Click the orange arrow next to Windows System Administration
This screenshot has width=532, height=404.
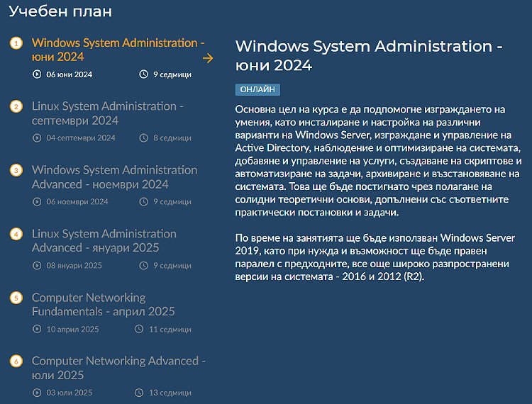pos(208,58)
